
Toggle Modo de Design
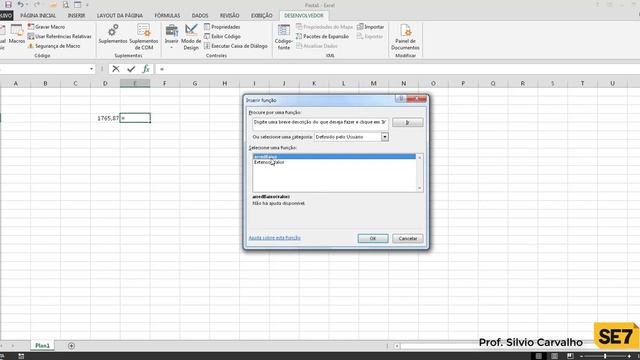tap(191, 37)
